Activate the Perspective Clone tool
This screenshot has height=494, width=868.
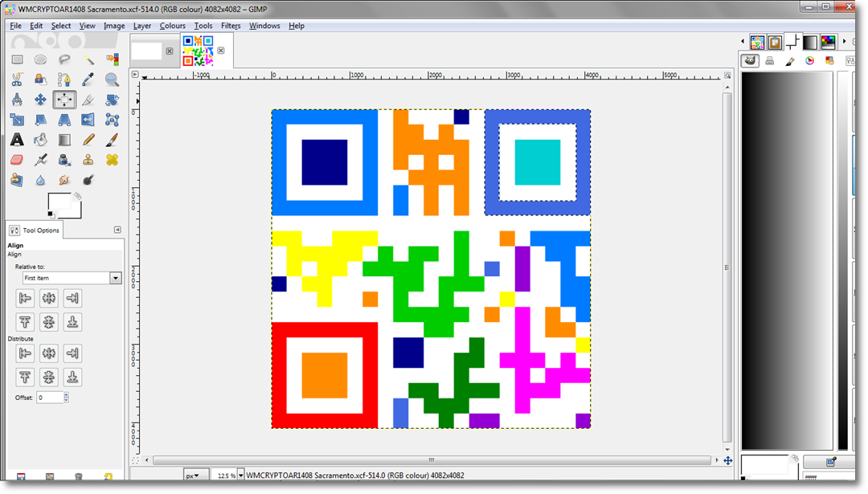[17, 180]
